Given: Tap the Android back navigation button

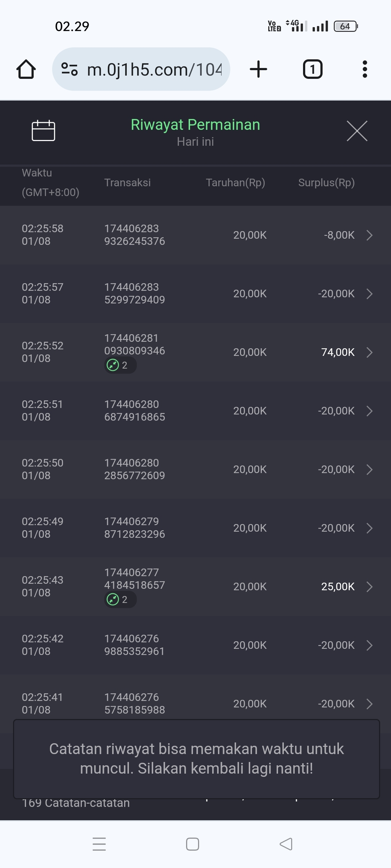Looking at the screenshot, I should (x=286, y=844).
